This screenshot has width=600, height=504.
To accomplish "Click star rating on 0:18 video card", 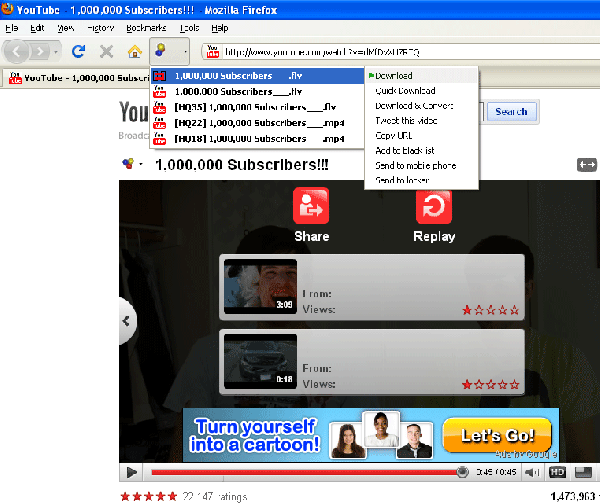I will (x=491, y=384).
